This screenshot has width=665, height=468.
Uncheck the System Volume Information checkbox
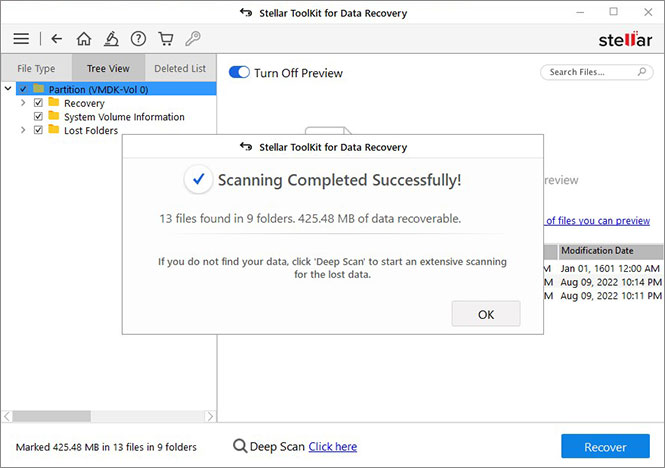click(x=38, y=116)
